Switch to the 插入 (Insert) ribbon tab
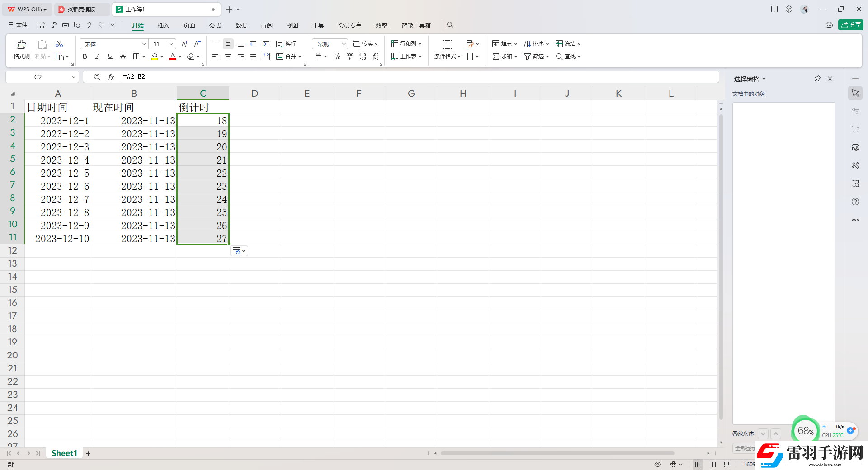 tap(163, 25)
